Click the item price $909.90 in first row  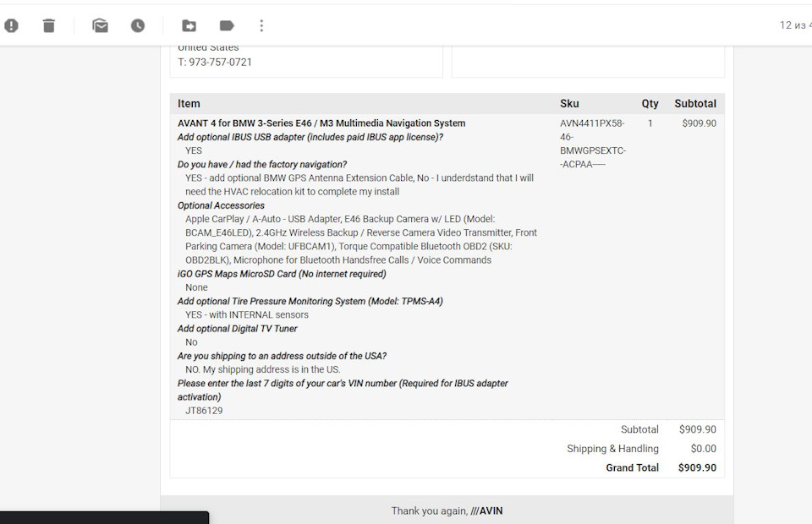click(x=700, y=123)
